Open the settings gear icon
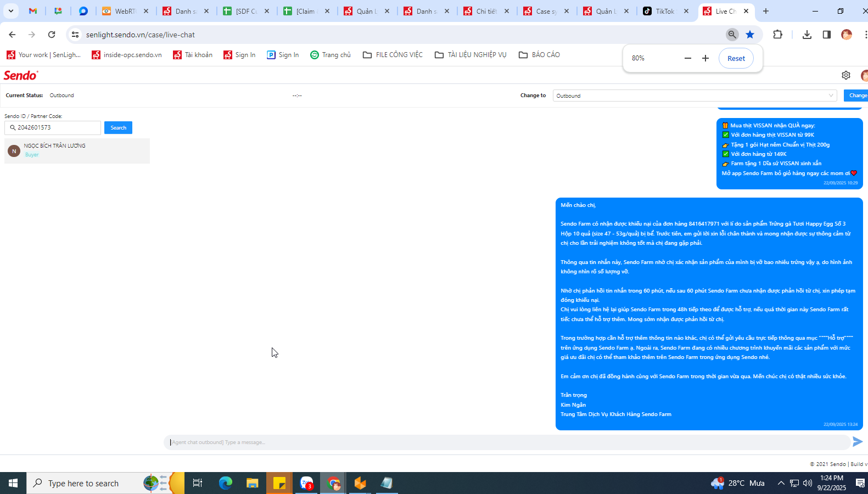Viewport: 868px width, 494px height. [846, 75]
